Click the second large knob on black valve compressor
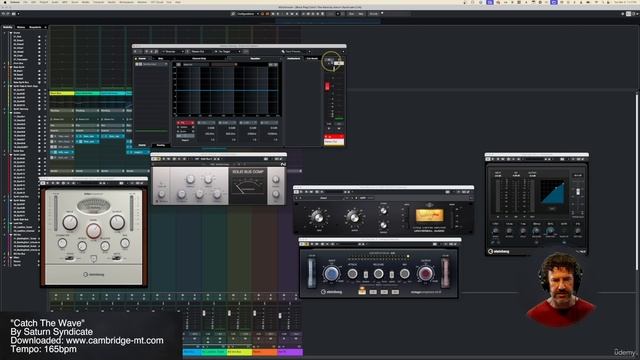The image size is (640, 360). 354,217
